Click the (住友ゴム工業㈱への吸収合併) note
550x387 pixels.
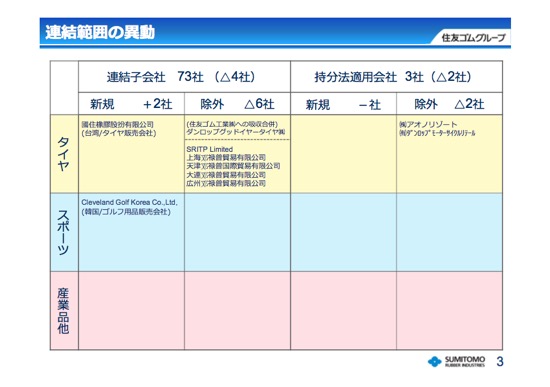pyautogui.click(x=232, y=124)
